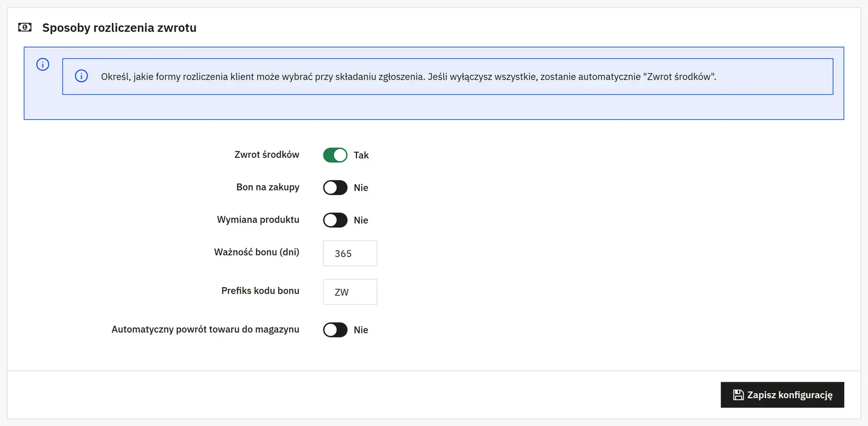This screenshot has width=868, height=426.
Task: Turn on the Wymiana produktu switch
Action: pos(335,220)
